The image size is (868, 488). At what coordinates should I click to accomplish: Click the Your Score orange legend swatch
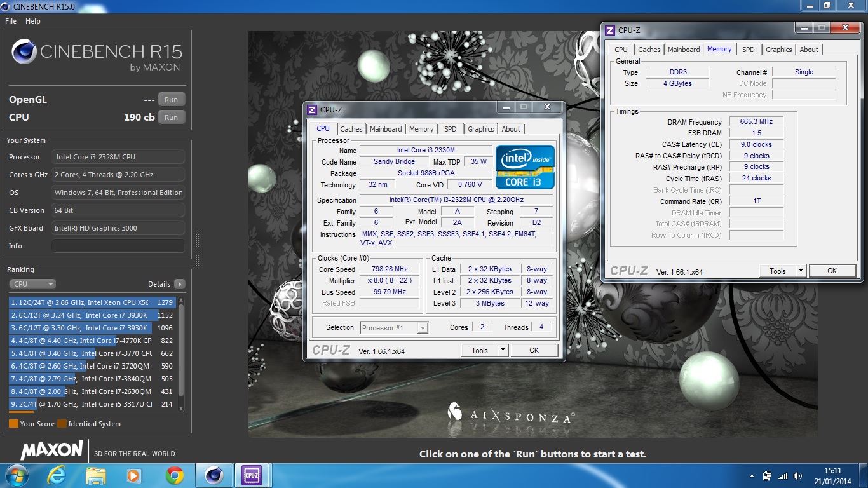pos(13,424)
